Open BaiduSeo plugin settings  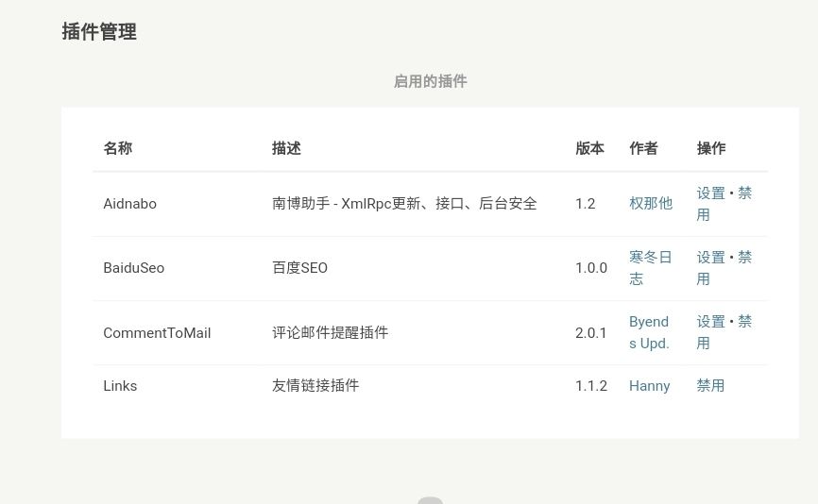(710, 257)
